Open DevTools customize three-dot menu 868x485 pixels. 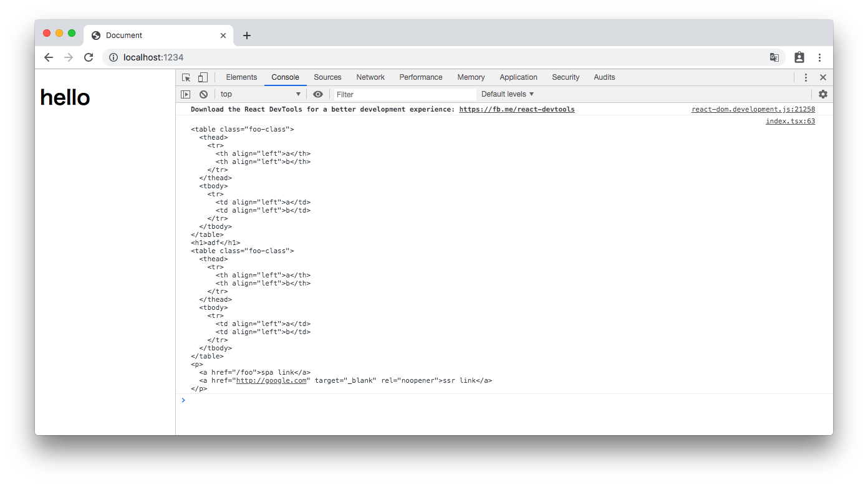point(806,77)
